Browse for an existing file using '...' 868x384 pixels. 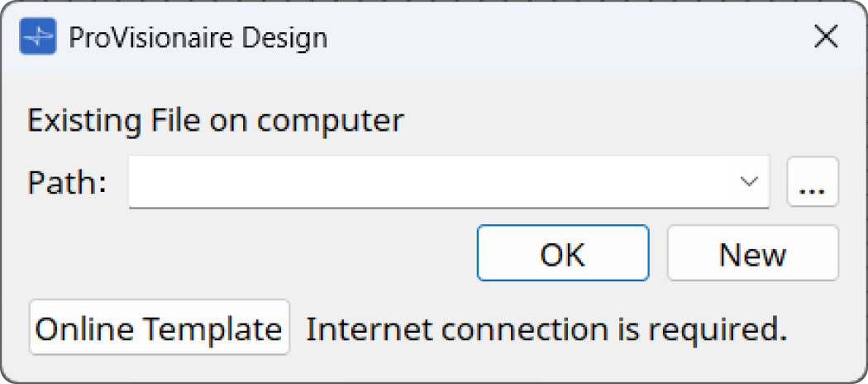pyautogui.click(x=812, y=182)
